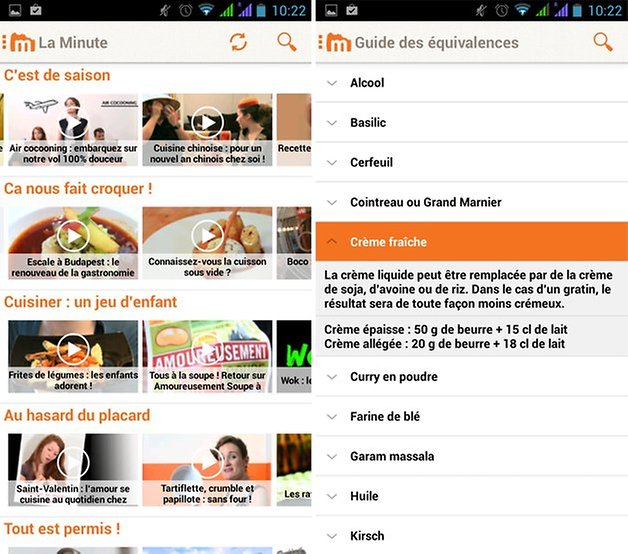
Task: Expand the Cointreau ou Grand Marnier entry
Action: tap(472, 202)
